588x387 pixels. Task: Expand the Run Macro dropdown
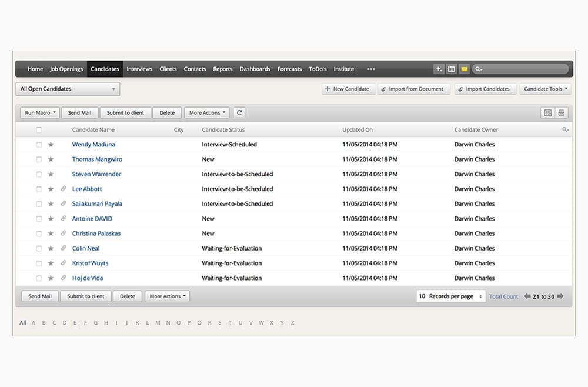point(40,112)
